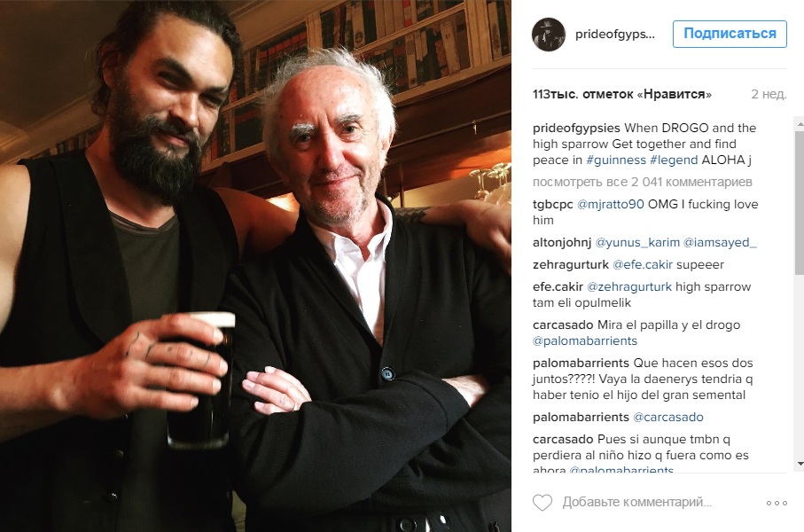Open the prideofgypsies profile avatar
Viewport: 804px width, 532px height.
pos(549,35)
